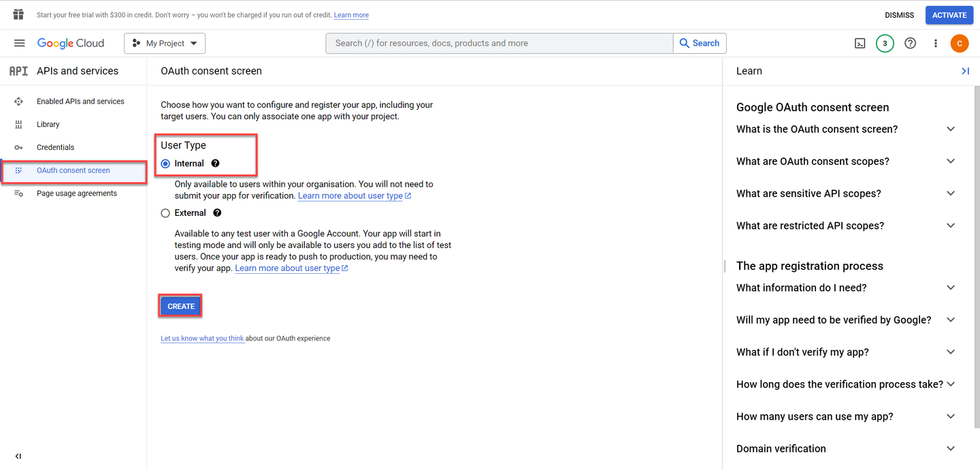Click 'Let us know what you think' link
The image size is (980, 470).
(202, 339)
